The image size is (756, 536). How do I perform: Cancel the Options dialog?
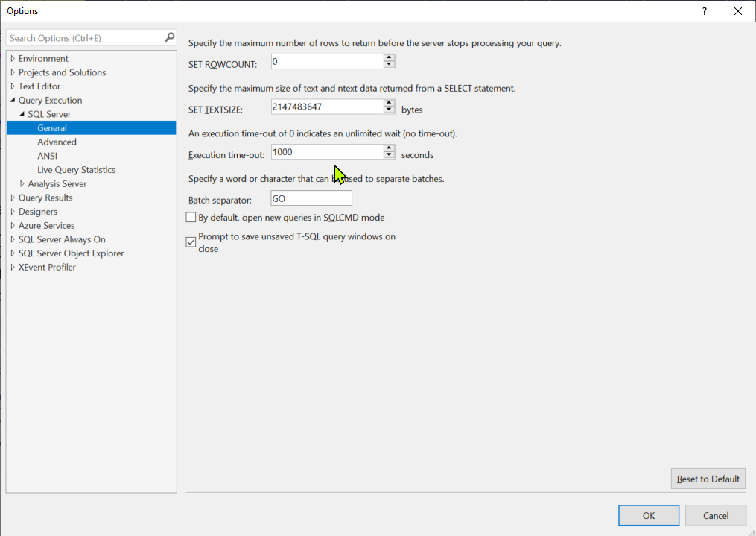[715, 515]
